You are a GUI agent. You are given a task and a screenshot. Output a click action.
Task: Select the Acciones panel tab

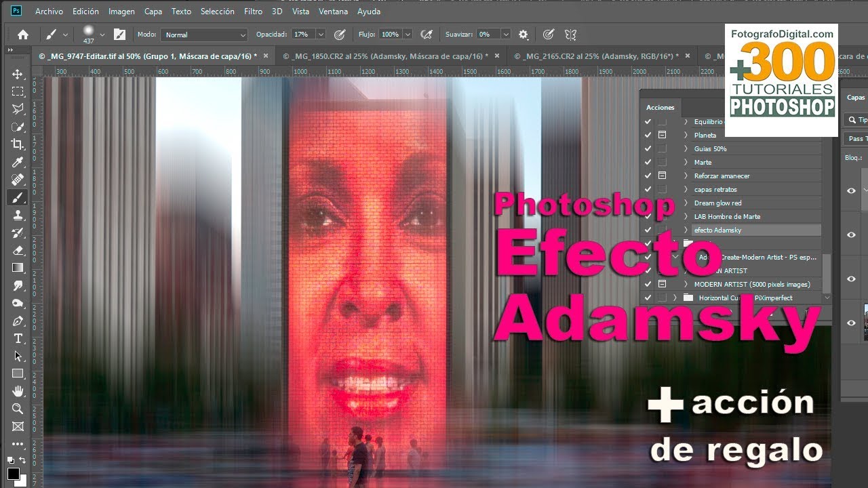pos(660,107)
